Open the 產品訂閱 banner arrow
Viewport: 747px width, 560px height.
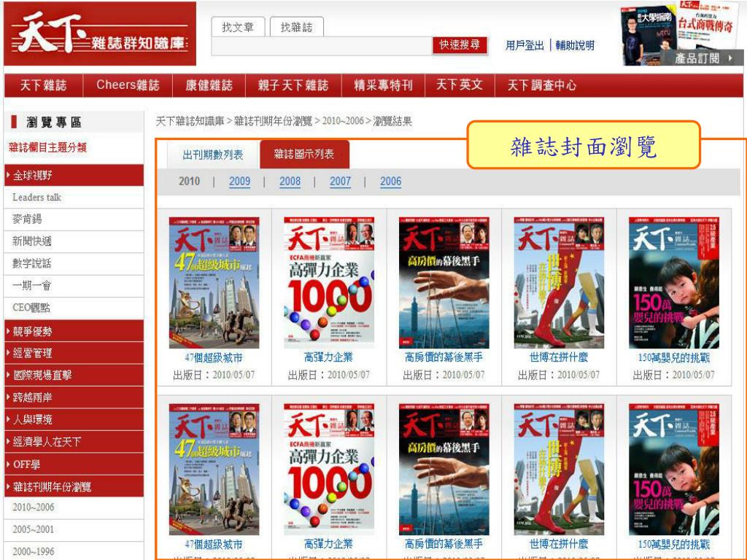point(729,58)
